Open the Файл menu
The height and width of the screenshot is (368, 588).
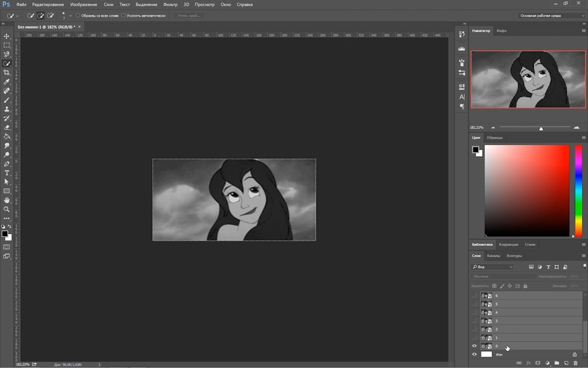point(21,5)
